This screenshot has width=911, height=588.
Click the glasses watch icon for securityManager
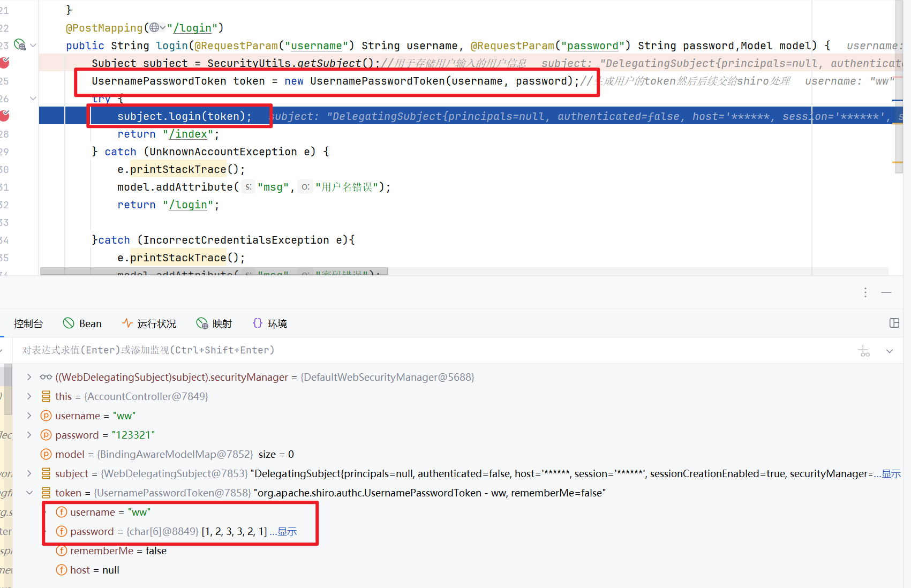(46, 378)
